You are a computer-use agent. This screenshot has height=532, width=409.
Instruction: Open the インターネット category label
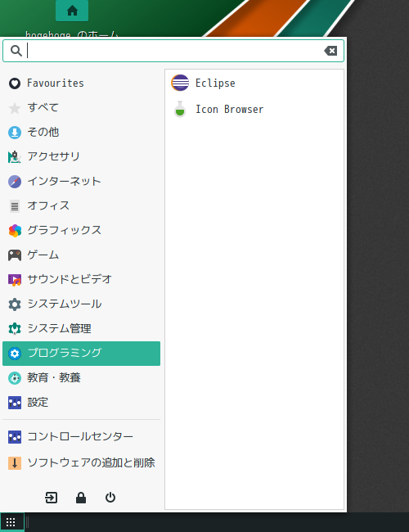point(64,181)
